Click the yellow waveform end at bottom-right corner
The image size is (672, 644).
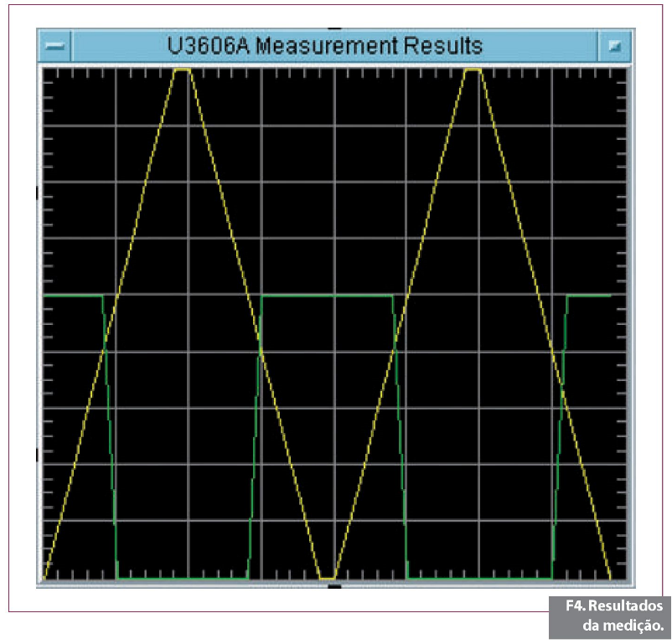pyautogui.click(x=610, y=577)
